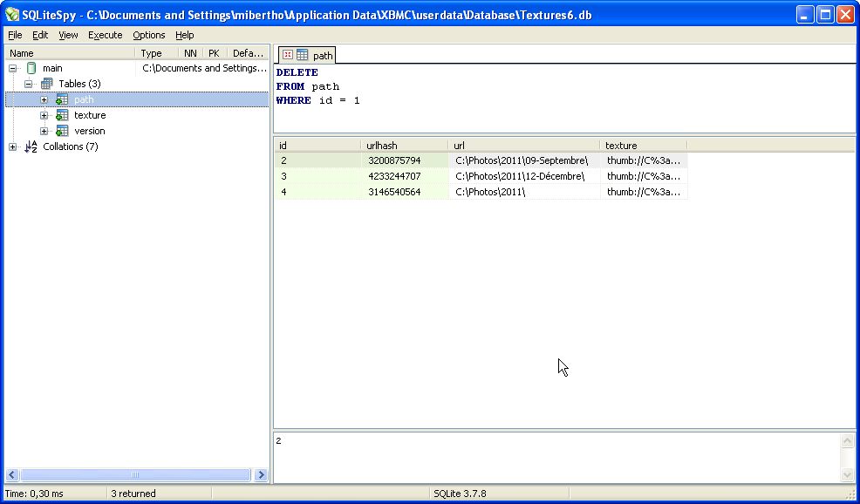Click the Collations sort icon
The width and height of the screenshot is (860, 504).
click(31, 146)
